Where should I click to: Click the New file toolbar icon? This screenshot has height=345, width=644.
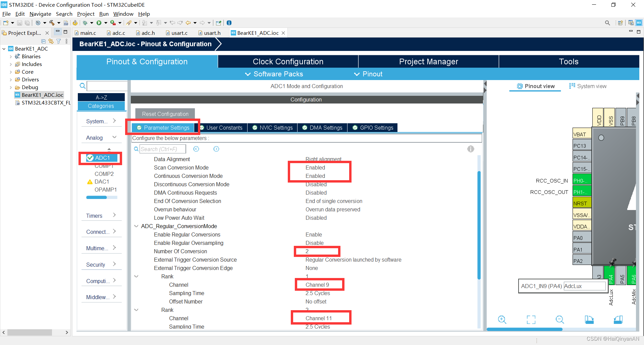coord(6,23)
